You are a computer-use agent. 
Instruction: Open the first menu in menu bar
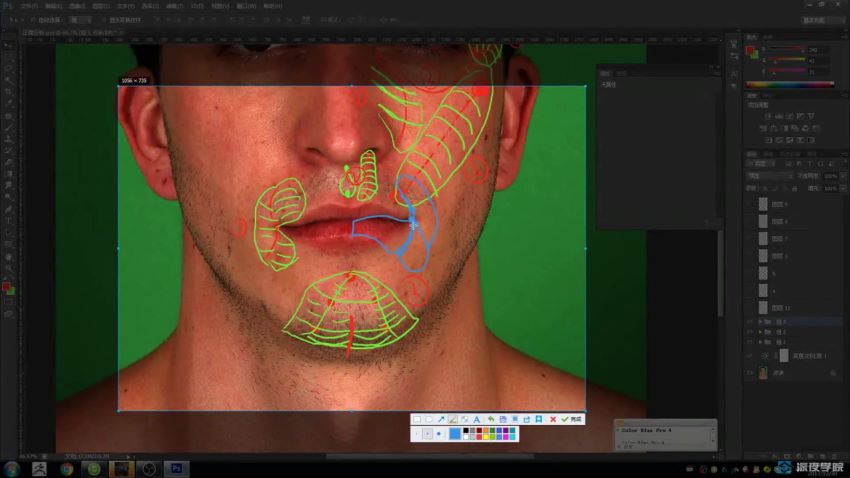click(29, 6)
